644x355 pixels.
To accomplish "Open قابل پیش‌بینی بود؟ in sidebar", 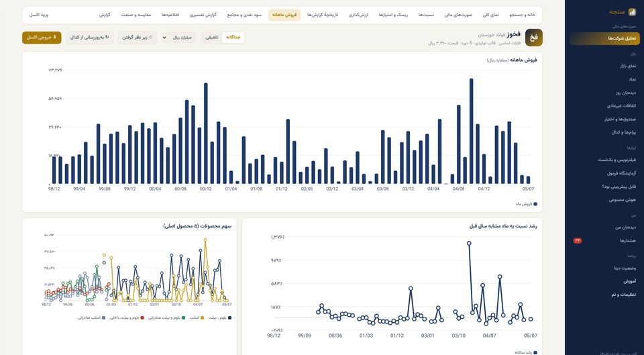I will pos(604,186).
